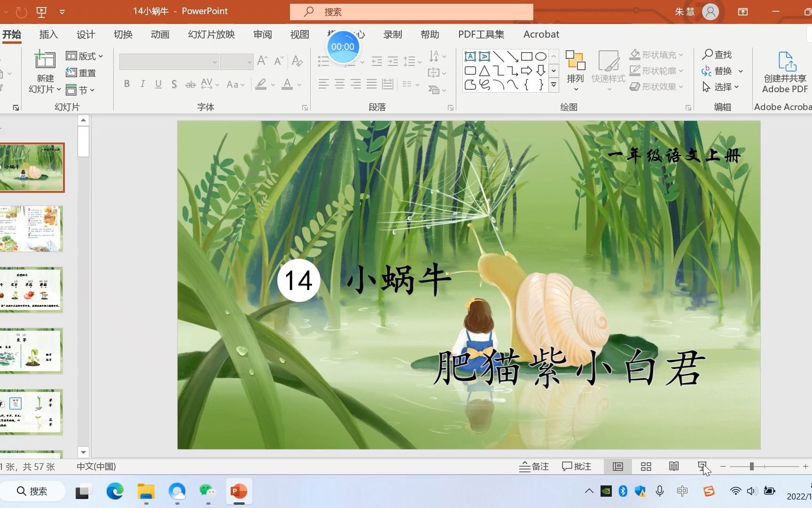Align text left in paragraph group
Screen dimensions: 812x508
click(x=323, y=84)
